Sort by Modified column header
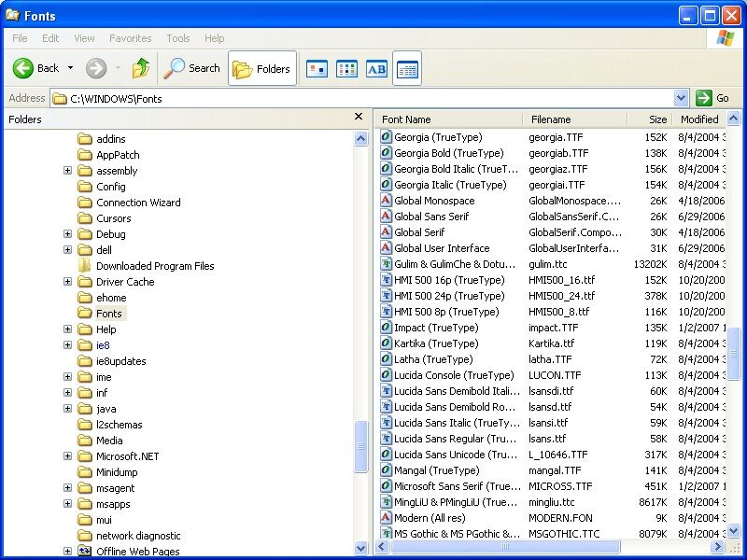This screenshot has width=747, height=560. click(699, 119)
